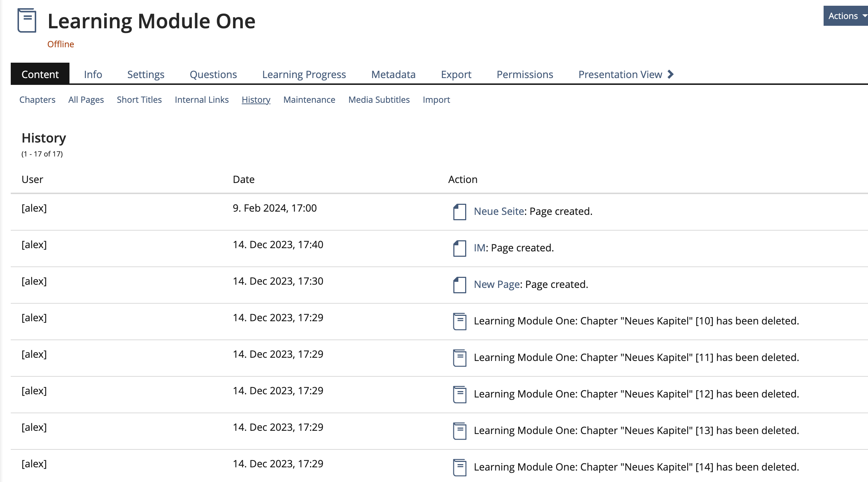Click the module icon for chapter [10] deletion

(459, 321)
